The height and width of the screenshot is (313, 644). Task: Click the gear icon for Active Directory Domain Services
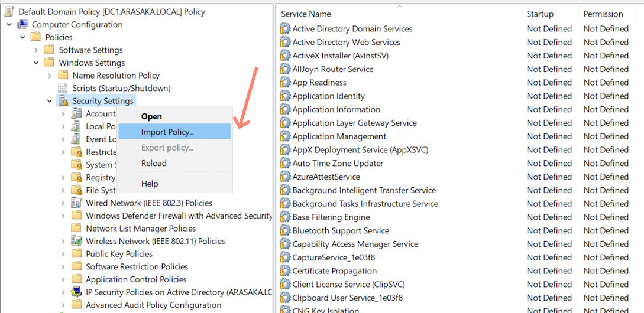[x=285, y=28]
